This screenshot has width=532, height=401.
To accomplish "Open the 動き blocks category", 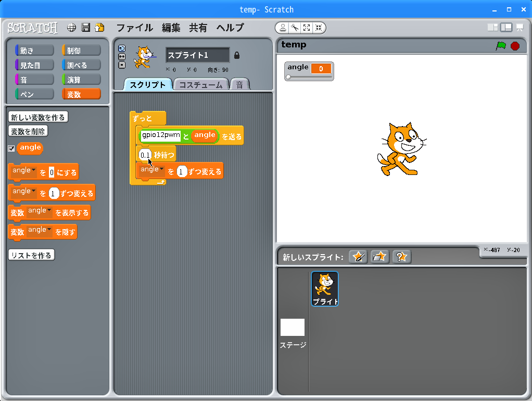I will pyautogui.click(x=34, y=50).
